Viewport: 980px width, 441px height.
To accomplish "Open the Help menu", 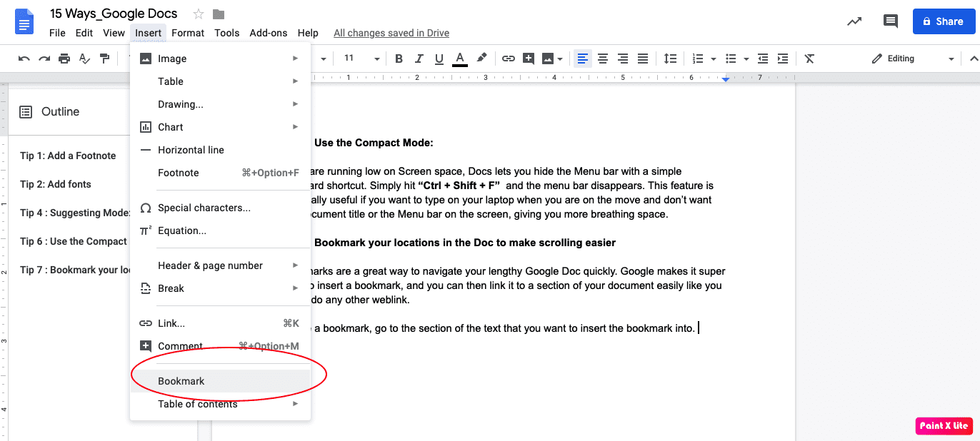I will point(308,33).
